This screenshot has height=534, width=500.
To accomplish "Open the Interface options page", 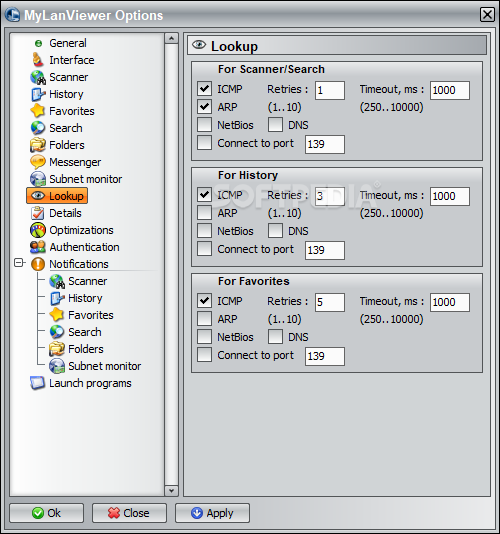I will [x=72, y=60].
